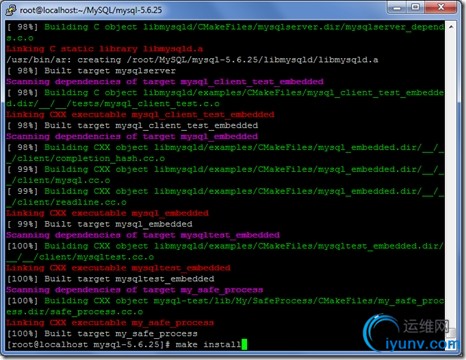Maximize the terminal window
Screen dimensions: 466x360
(x=415, y=7)
